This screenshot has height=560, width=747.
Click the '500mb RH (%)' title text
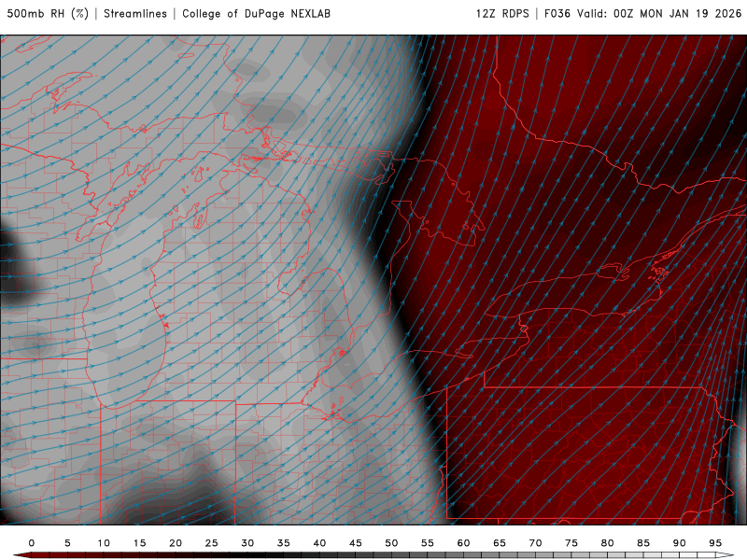[48, 14]
